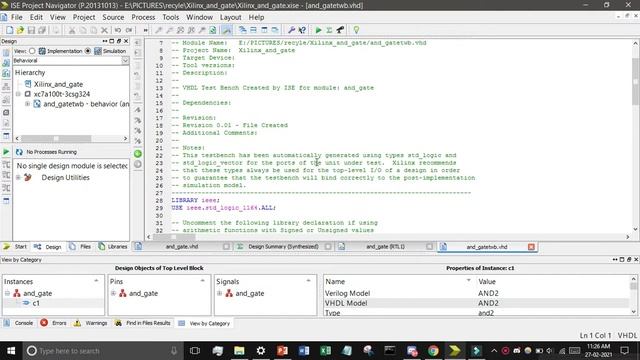Expand the Design Utilities node

[18, 178]
